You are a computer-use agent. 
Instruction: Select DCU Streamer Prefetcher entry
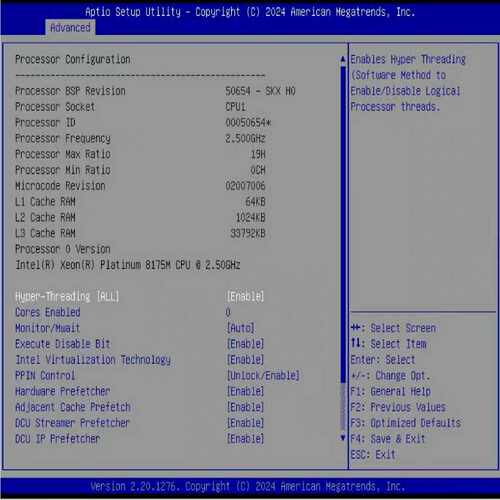tap(72, 423)
